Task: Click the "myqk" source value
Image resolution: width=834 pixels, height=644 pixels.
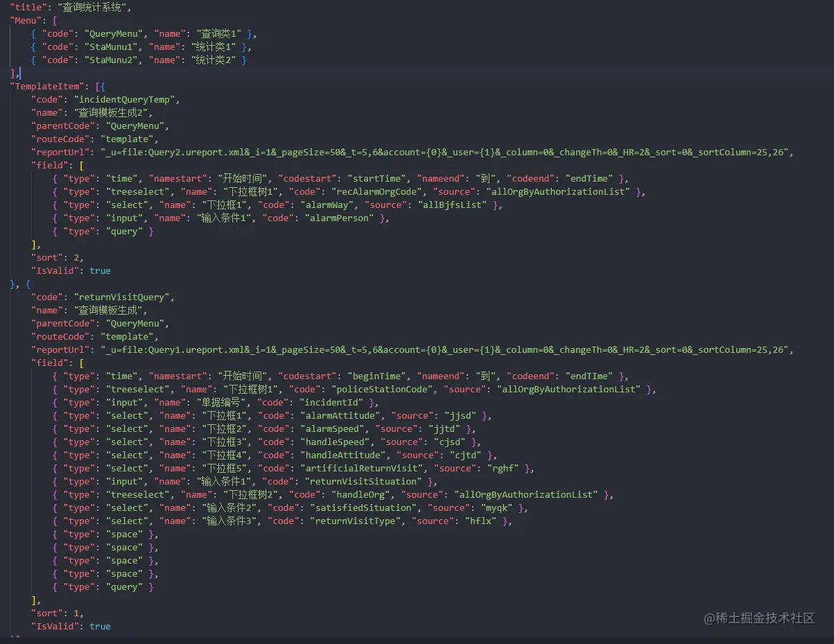Action: (x=496, y=508)
